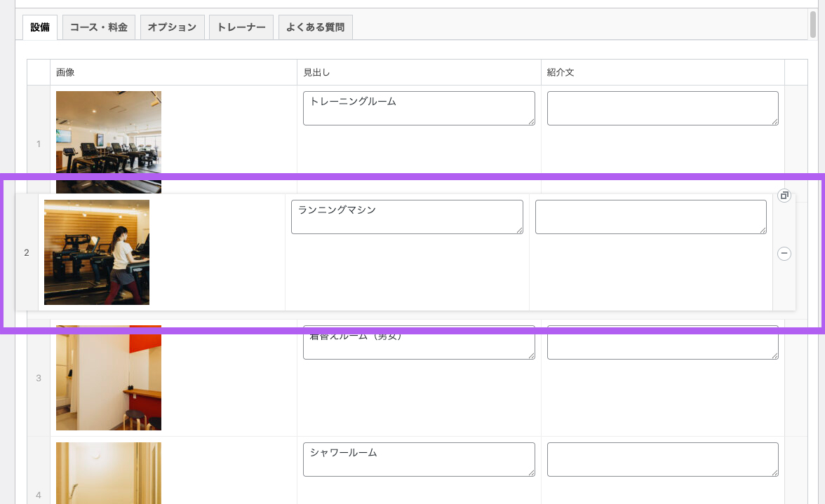Click the duplicate row icon on row 2
Viewport: 825px width, 504px height.
pos(784,196)
